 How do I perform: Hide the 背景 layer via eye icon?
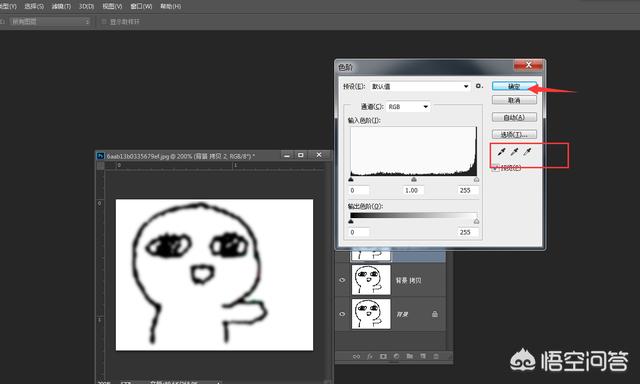click(342, 314)
